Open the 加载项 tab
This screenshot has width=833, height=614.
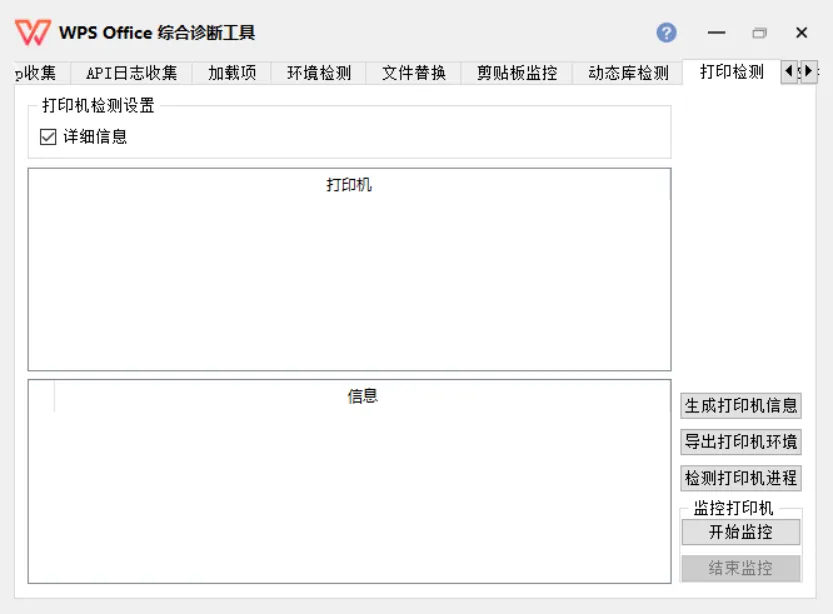[x=232, y=73]
